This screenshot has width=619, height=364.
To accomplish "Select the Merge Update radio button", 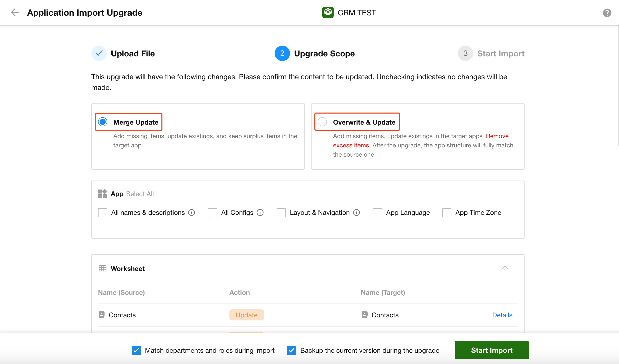I will pyautogui.click(x=103, y=122).
